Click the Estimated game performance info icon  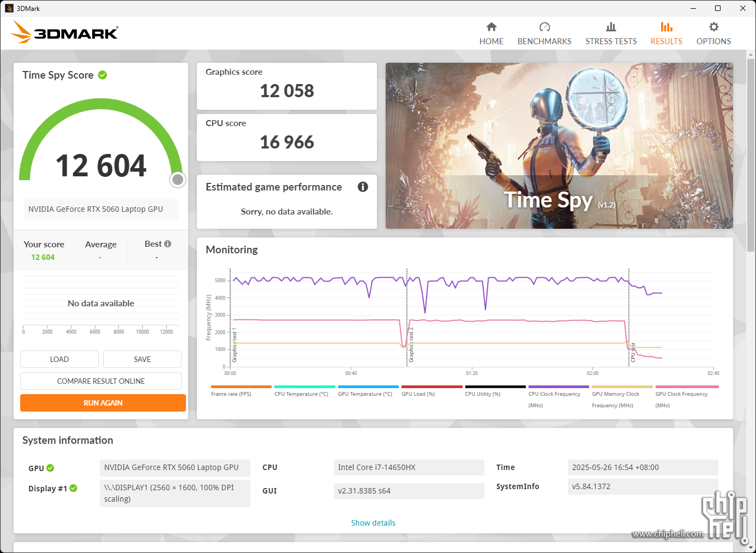[363, 187]
